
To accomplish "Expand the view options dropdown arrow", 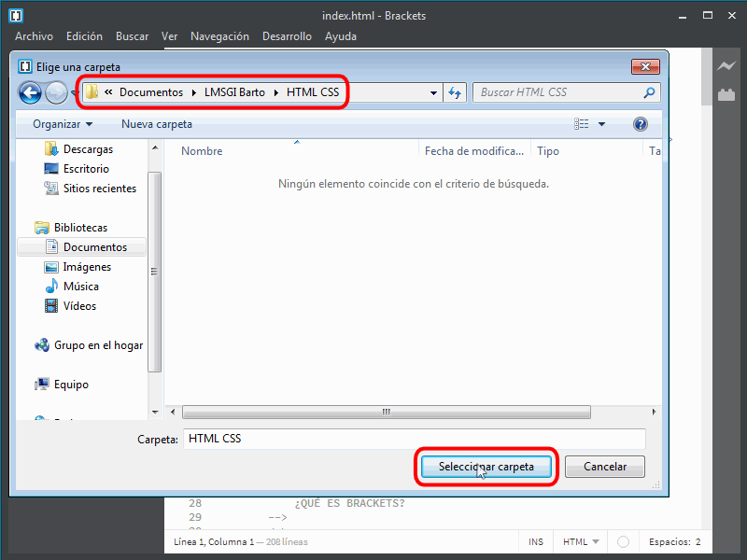I will tap(601, 124).
